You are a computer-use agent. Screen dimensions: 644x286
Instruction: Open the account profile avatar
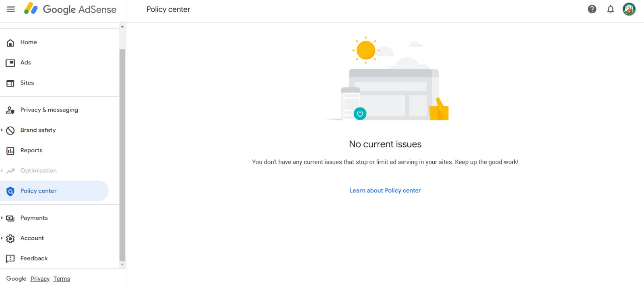tap(629, 9)
